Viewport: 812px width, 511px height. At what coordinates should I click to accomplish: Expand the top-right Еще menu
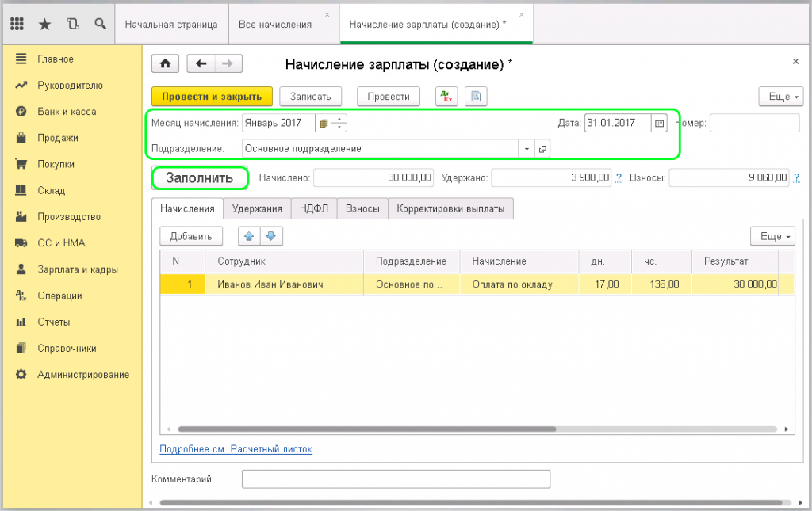click(779, 97)
